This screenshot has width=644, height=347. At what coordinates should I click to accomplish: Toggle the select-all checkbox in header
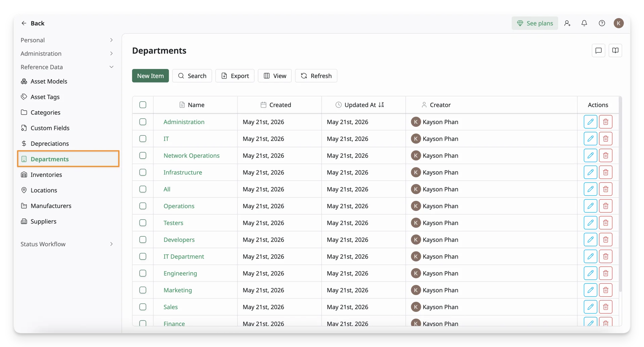pos(143,105)
